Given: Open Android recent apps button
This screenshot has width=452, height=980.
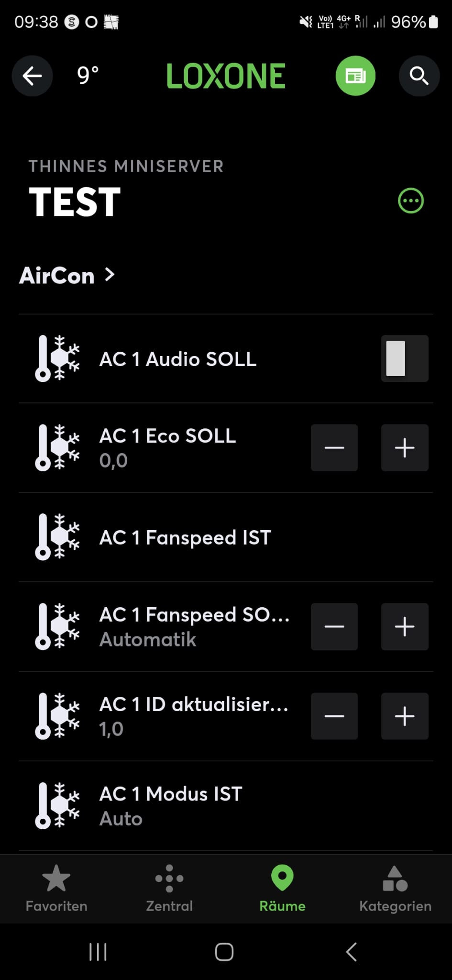Looking at the screenshot, I should [98, 952].
